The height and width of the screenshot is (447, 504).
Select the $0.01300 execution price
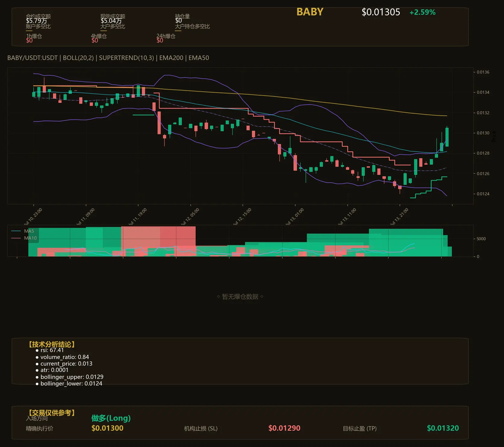pyautogui.click(x=107, y=428)
